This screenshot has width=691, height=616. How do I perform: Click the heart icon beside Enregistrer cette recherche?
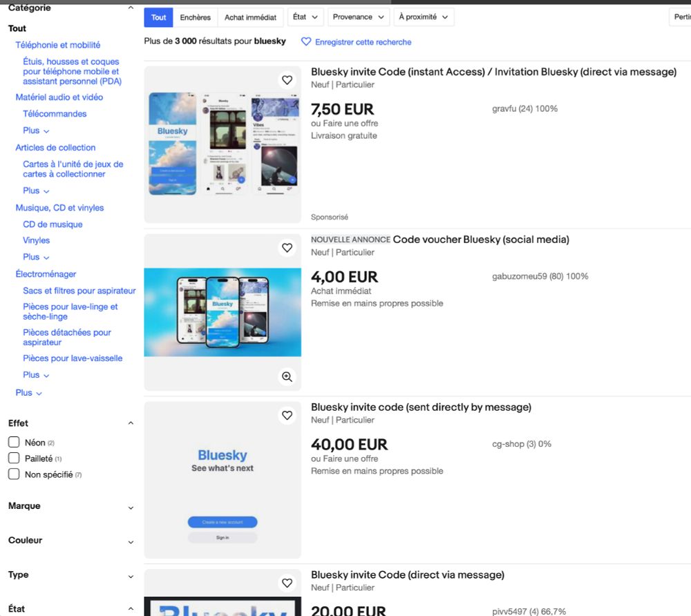(306, 42)
